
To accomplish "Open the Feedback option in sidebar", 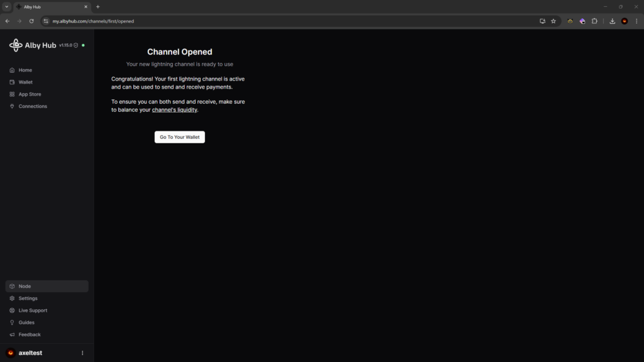I will [30, 334].
